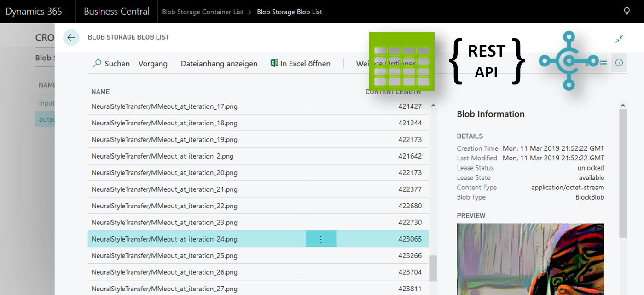Open Business Central in the top bar

[116, 12]
